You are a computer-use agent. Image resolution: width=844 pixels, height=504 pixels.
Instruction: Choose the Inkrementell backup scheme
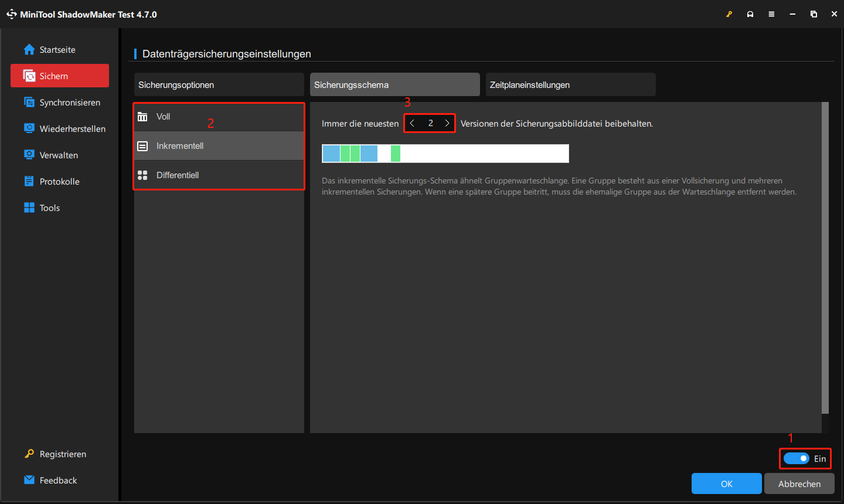click(x=219, y=146)
